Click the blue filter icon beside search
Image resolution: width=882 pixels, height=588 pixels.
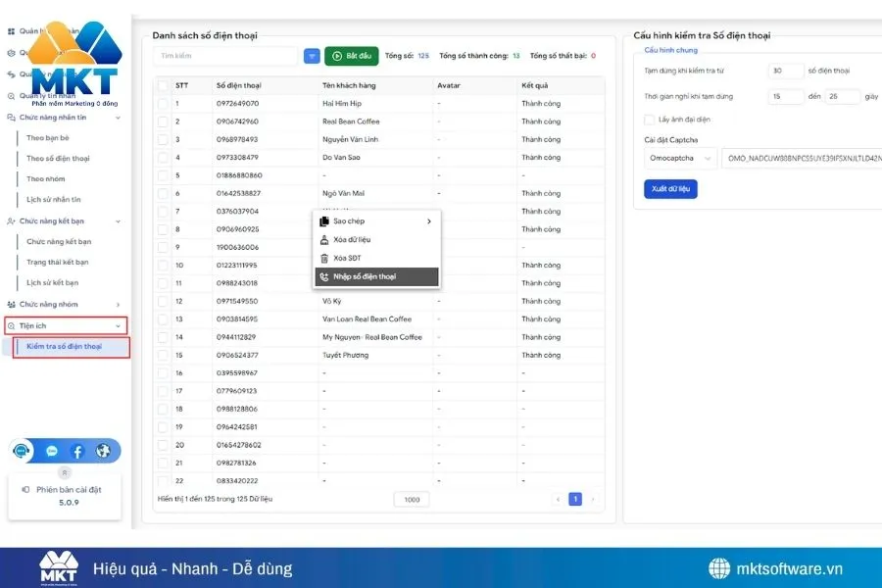(312, 57)
